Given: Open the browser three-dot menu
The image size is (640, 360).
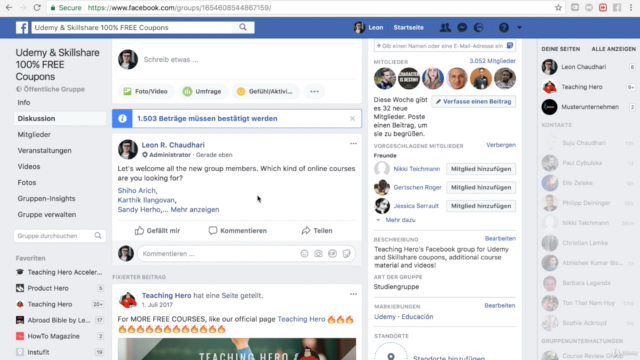Looking at the screenshot, I should click(631, 8).
